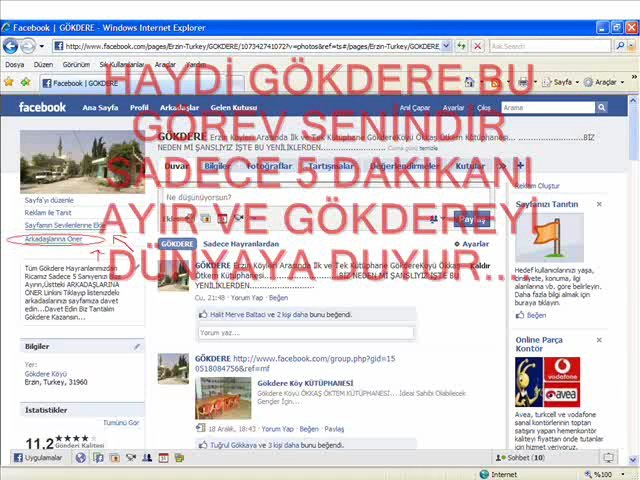Click the GÖKDERE wall filter button
Image resolution: width=640 pixels, height=480 pixels.
coord(177,244)
